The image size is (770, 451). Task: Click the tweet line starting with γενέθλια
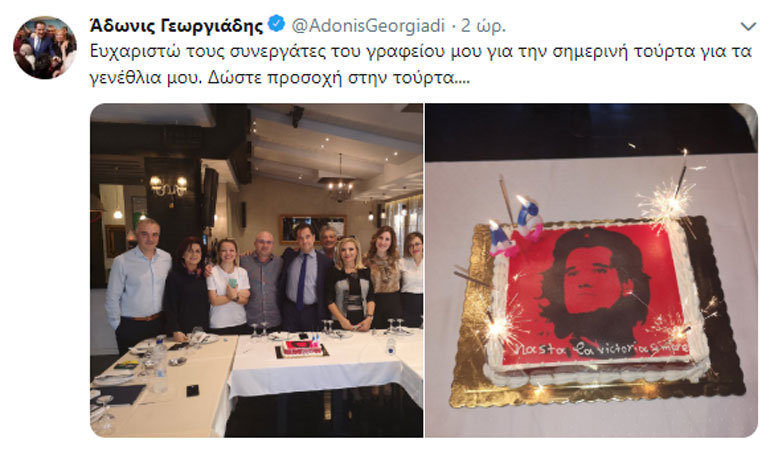coord(280,78)
